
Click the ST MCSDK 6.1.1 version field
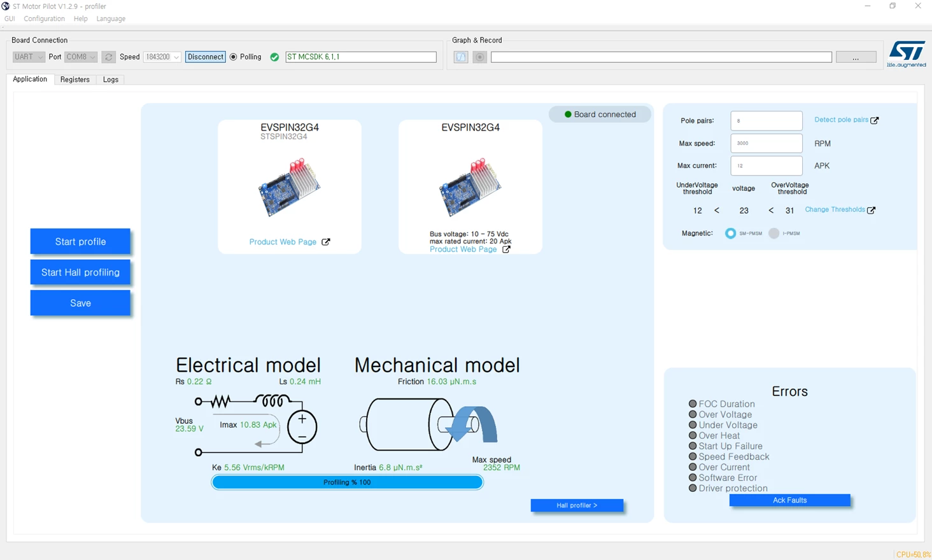[361, 57]
